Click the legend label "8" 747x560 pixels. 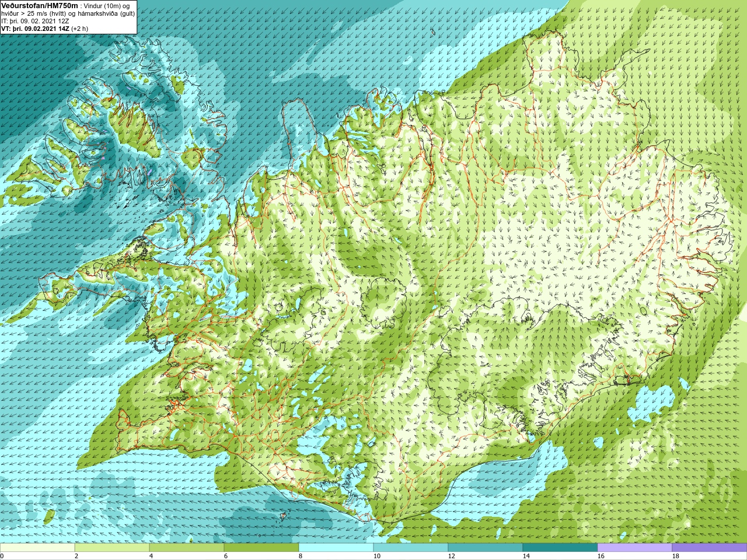301,556
